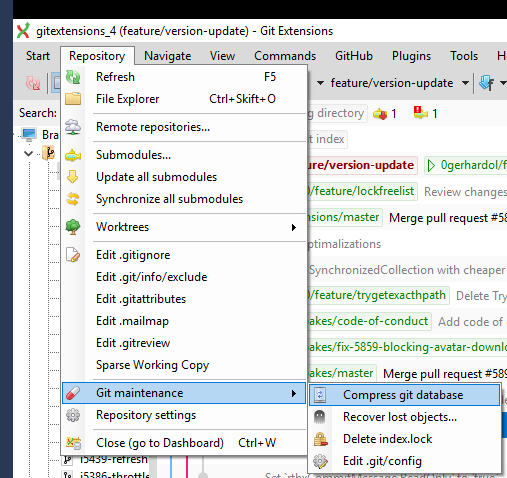The height and width of the screenshot is (478, 507).
Task: Click the Refresh menu entry icon
Action: click(x=73, y=77)
